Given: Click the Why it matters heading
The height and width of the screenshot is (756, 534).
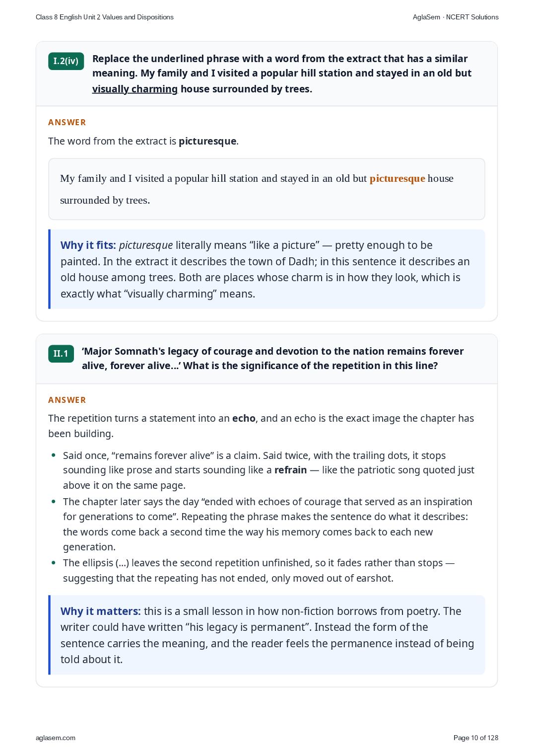Looking at the screenshot, I should [x=101, y=611].
